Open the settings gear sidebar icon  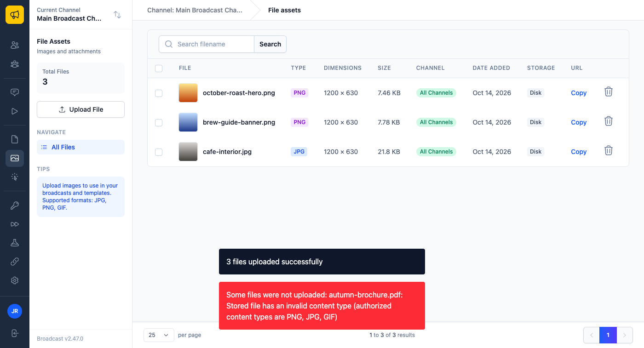pyautogui.click(x=15, y=280)
